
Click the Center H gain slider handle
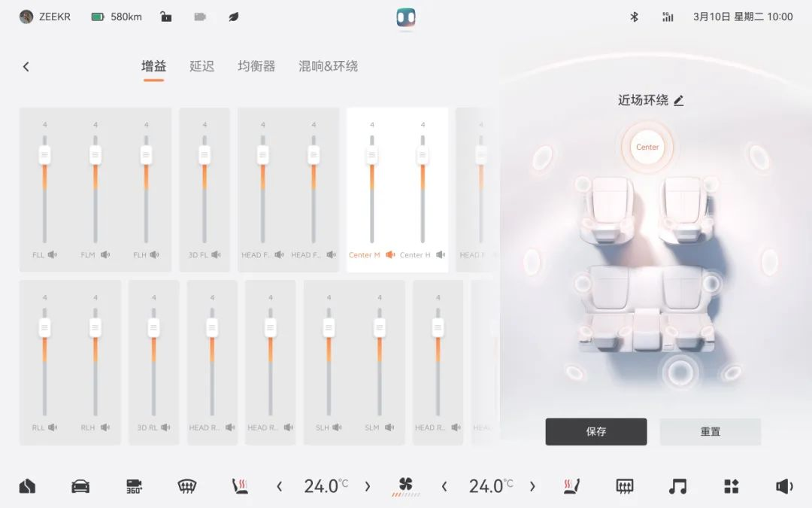click(x=423, y=155)
